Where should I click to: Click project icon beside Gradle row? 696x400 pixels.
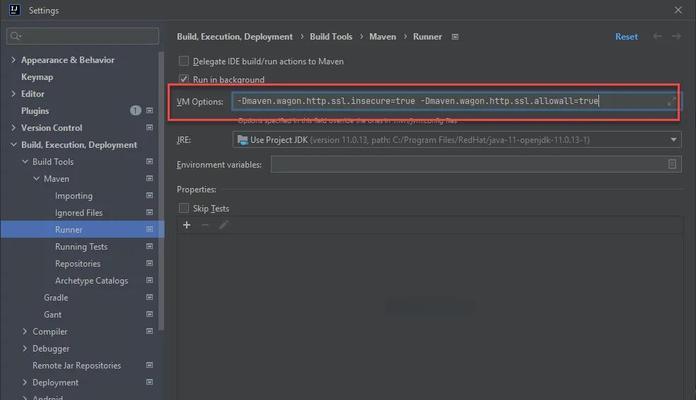[150, 297]
